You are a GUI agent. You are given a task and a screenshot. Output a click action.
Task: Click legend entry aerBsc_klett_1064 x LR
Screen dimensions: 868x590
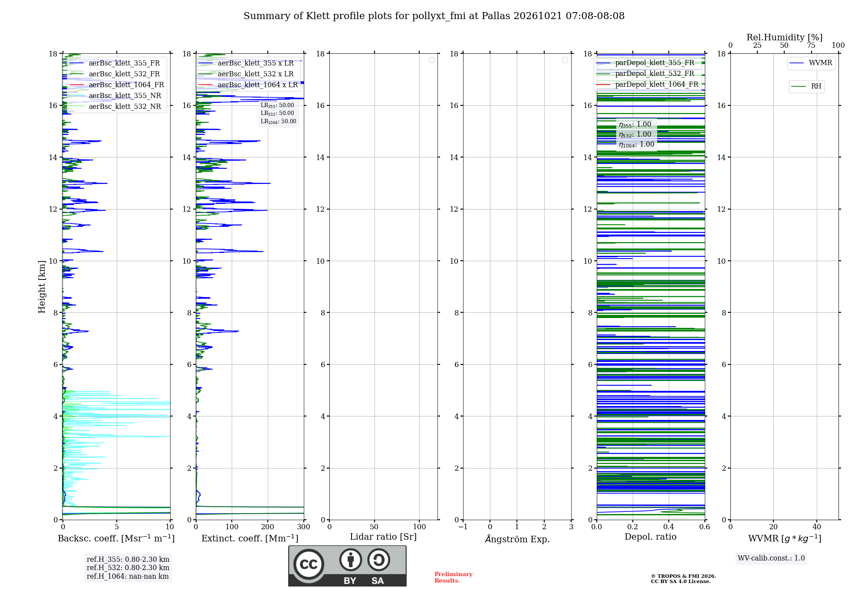click(248, 85)
